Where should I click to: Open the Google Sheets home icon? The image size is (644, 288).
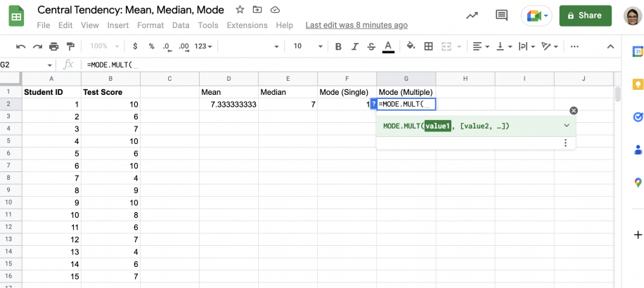[17, 16]
